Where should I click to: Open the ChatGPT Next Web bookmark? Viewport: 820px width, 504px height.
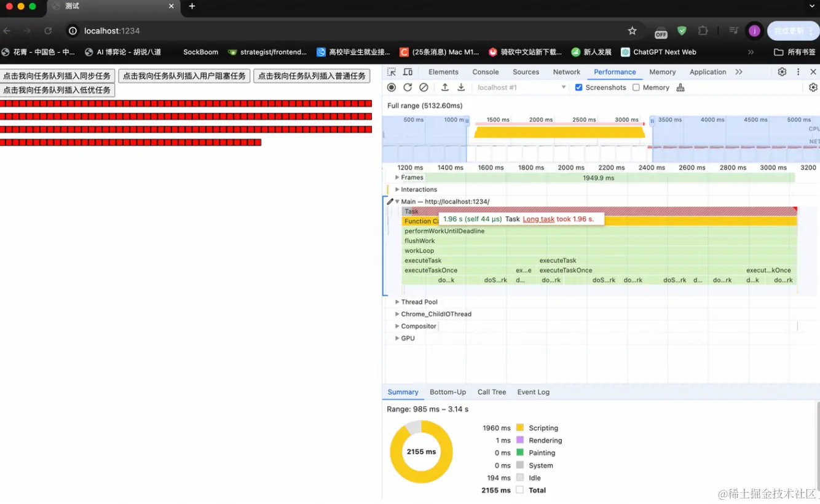[658, 52]
